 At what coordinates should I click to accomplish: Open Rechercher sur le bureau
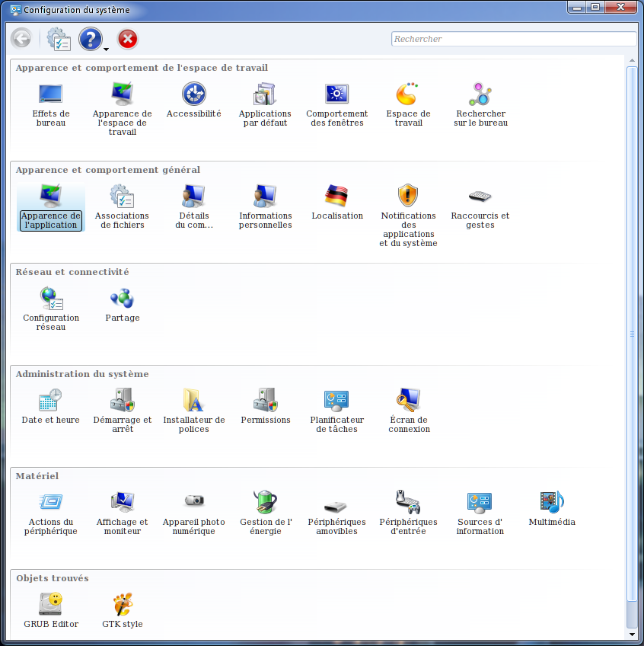point(480,104)
